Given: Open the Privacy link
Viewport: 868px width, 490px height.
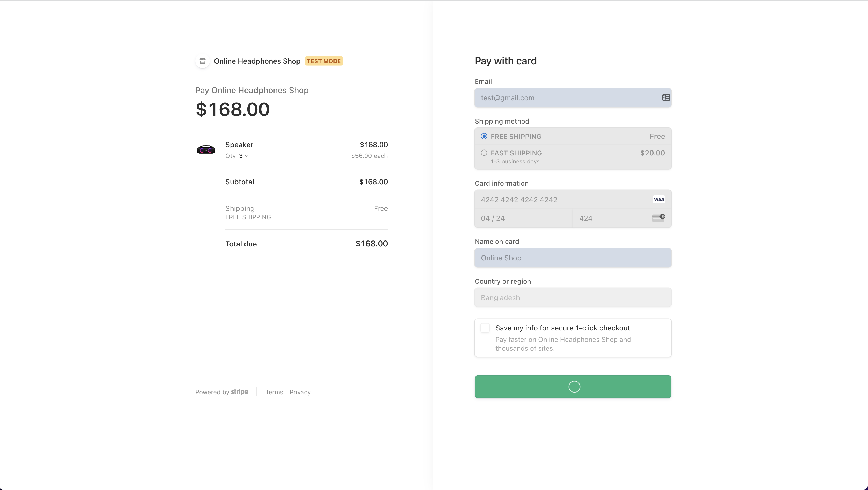Looking at the screenshot, I should coord(300,392).
